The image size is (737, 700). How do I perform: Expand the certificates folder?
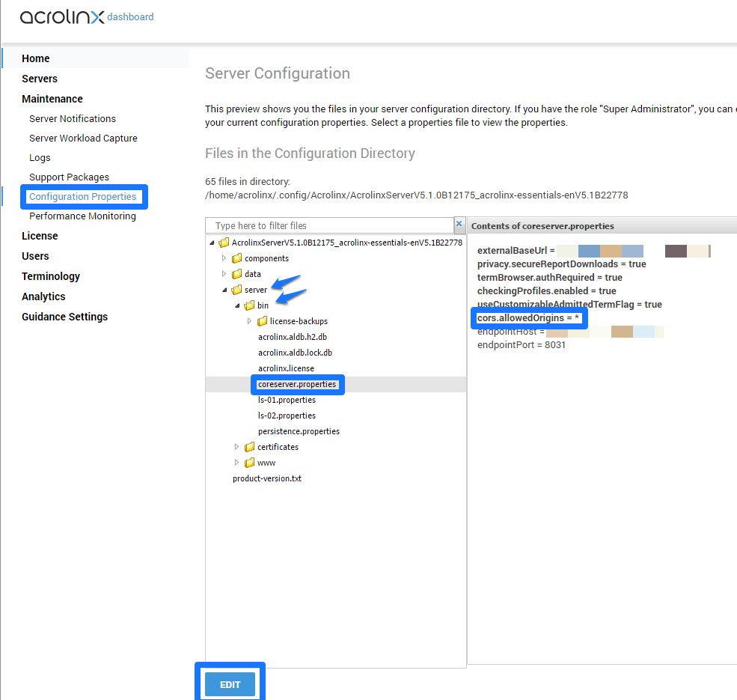click(237, 447)
